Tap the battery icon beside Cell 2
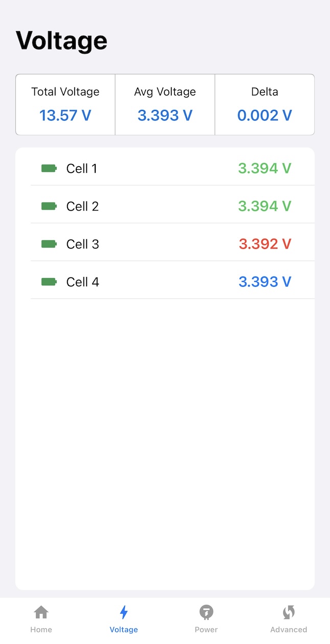The width and height of the screenshot is (330, 644). click(49, 206)
